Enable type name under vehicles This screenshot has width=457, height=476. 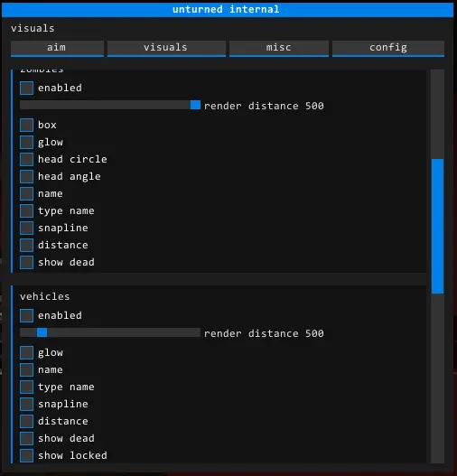pyautogui.click(x=27, y=387)
